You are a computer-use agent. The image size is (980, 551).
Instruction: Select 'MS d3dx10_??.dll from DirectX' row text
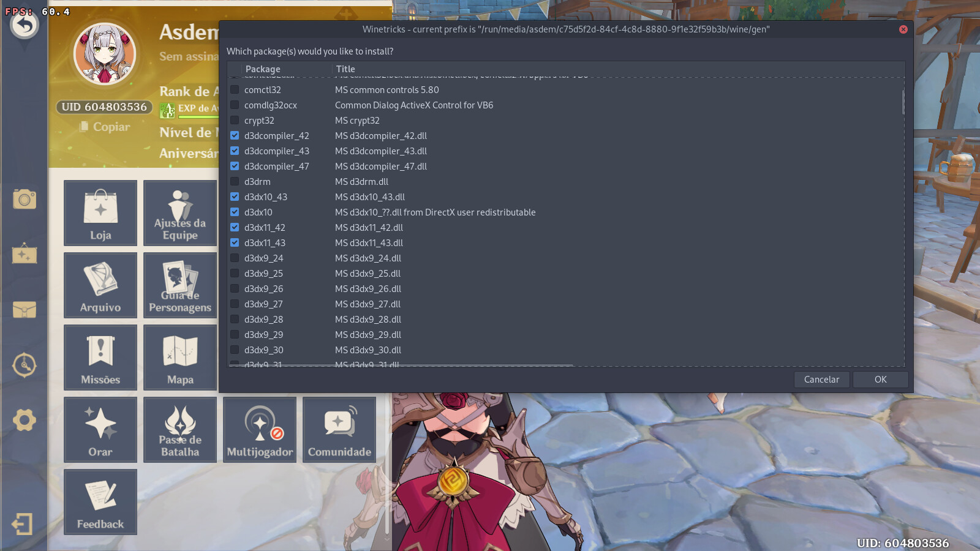click(435, 212)
